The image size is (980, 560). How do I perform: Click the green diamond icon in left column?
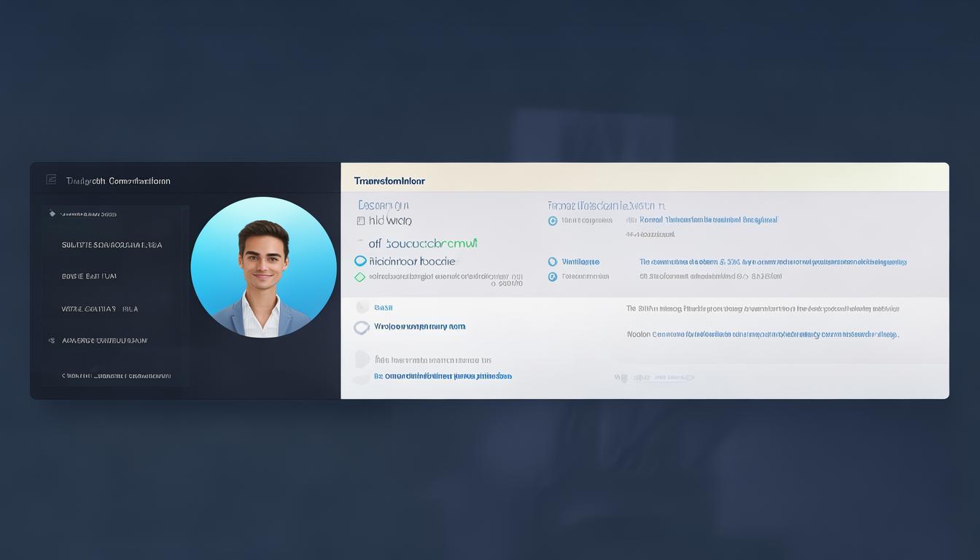coord(359,277)
